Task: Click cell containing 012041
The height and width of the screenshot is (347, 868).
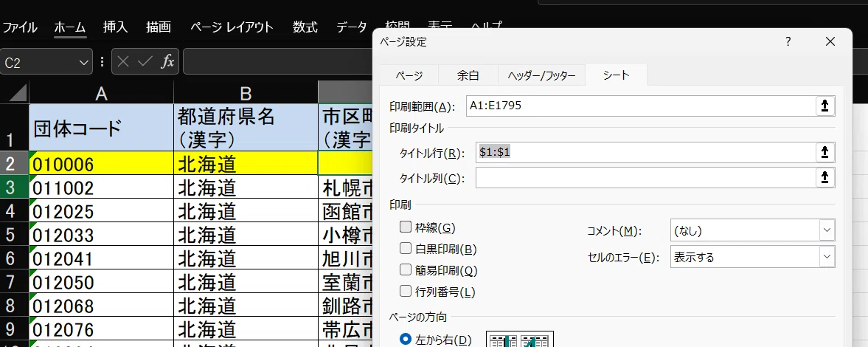Action: [101, 258]
